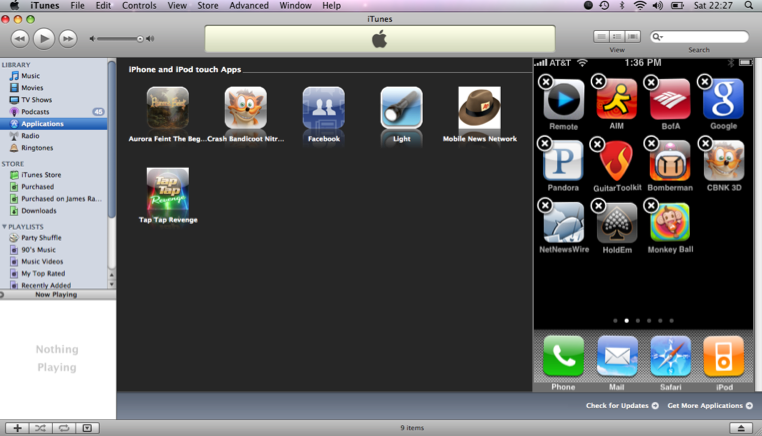Viewport: 762px width, 436px height.
Task: Show or hide the artwork viewer button
Action: 87,428
